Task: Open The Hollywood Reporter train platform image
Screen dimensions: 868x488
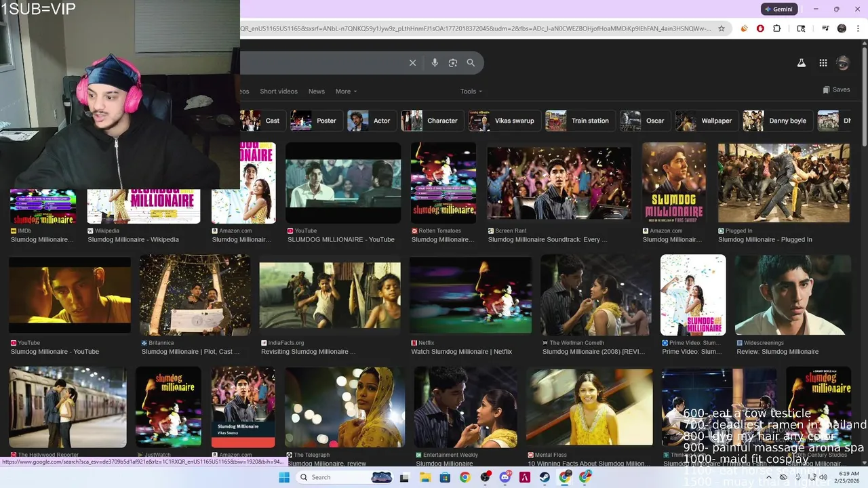Action: coord(68,407)
